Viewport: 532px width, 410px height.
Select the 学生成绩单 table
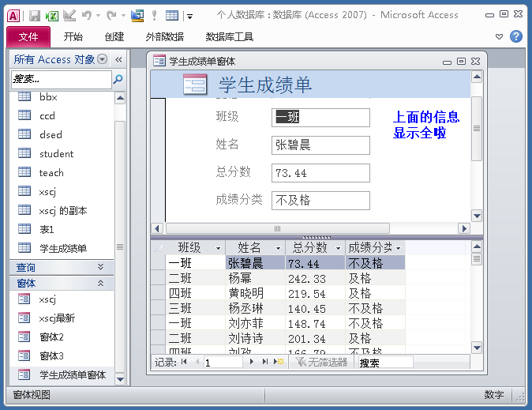tap(62, 248)
